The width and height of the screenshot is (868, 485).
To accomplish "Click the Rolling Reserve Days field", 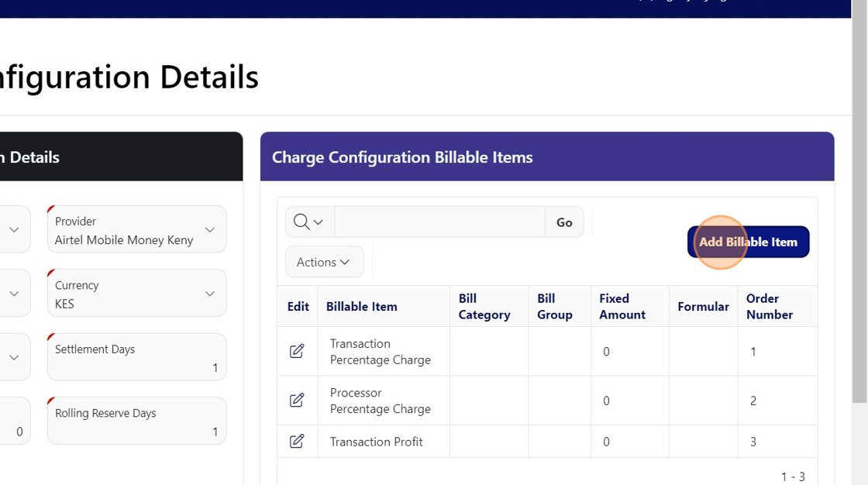I will (136, 421).
